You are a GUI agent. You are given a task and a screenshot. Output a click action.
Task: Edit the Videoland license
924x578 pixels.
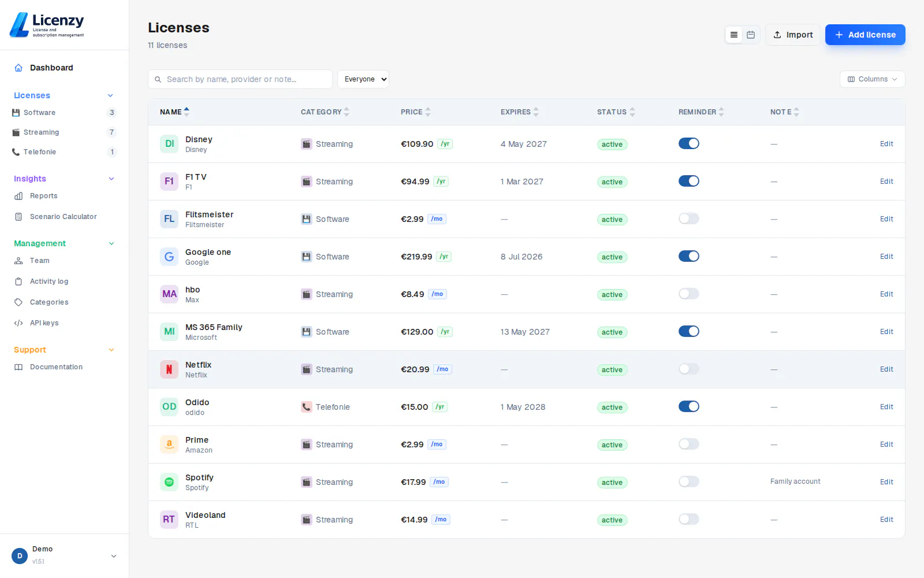(886, 520)
